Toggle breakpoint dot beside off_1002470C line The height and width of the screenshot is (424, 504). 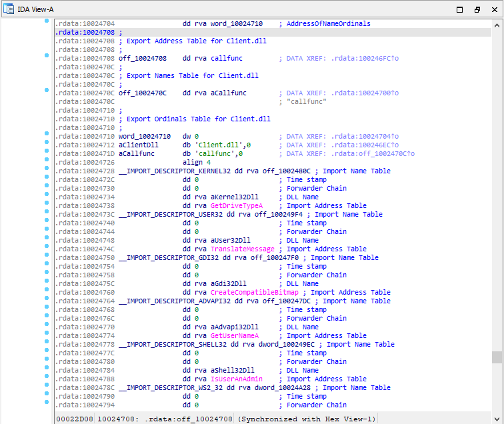point(47,90)
